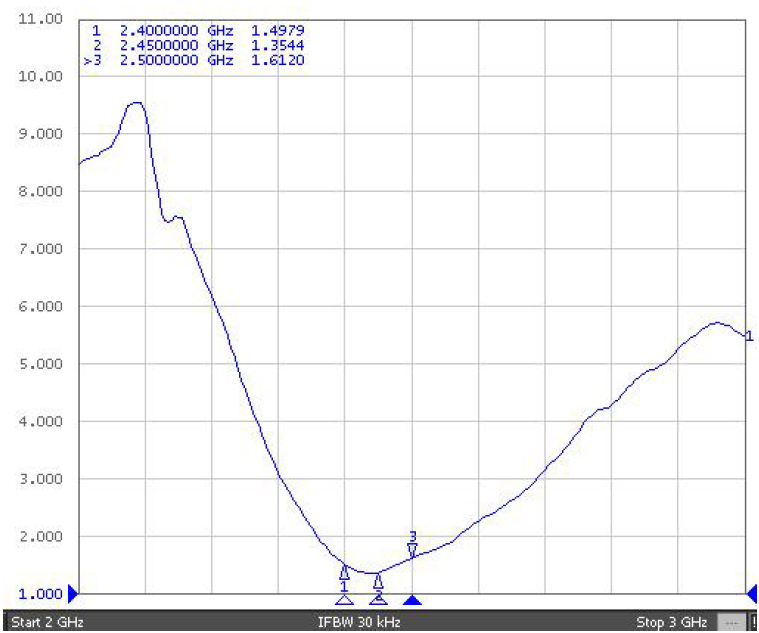Click active marker 3 on the trace
The width and height of the screenshot is (759, 633).
point(412,550)
